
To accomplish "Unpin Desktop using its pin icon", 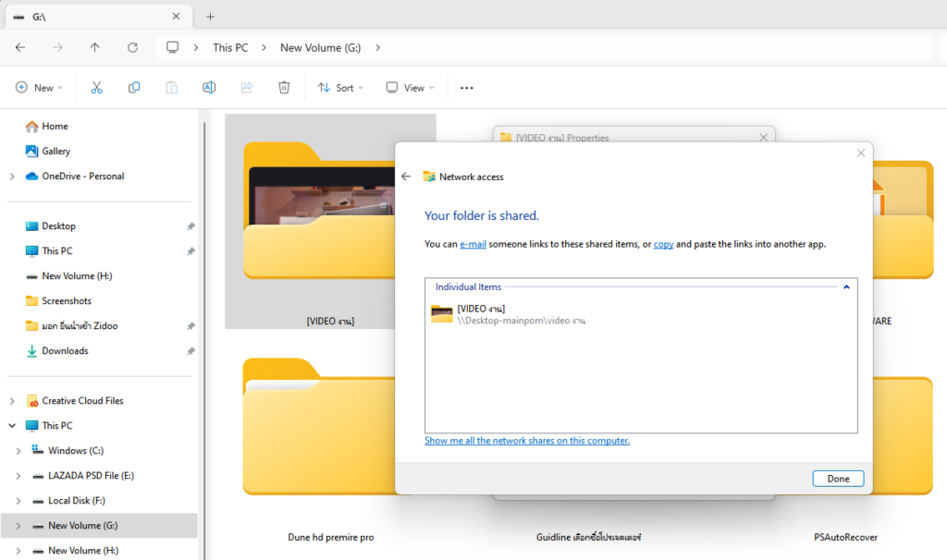I will (191, 226).
